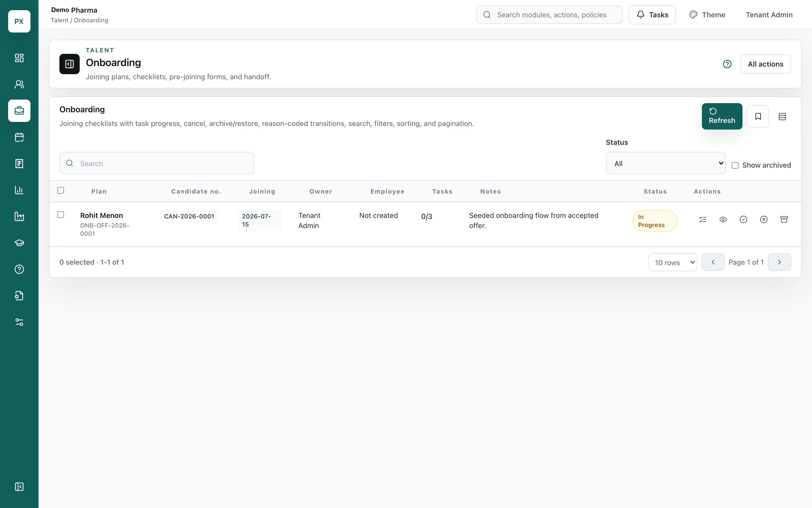Click the Joining column header
Image resolution: width=812 pixels, height=508 pixels.
click(x=262, y=192)
